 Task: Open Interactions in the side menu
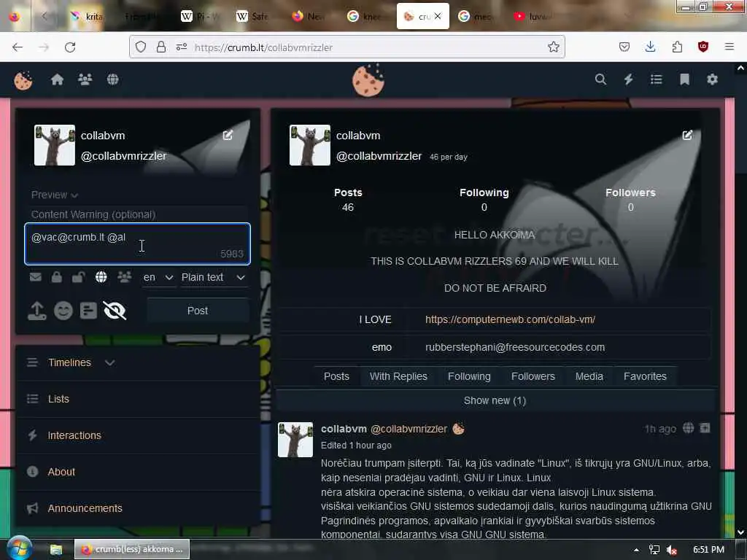coord(138,435)
